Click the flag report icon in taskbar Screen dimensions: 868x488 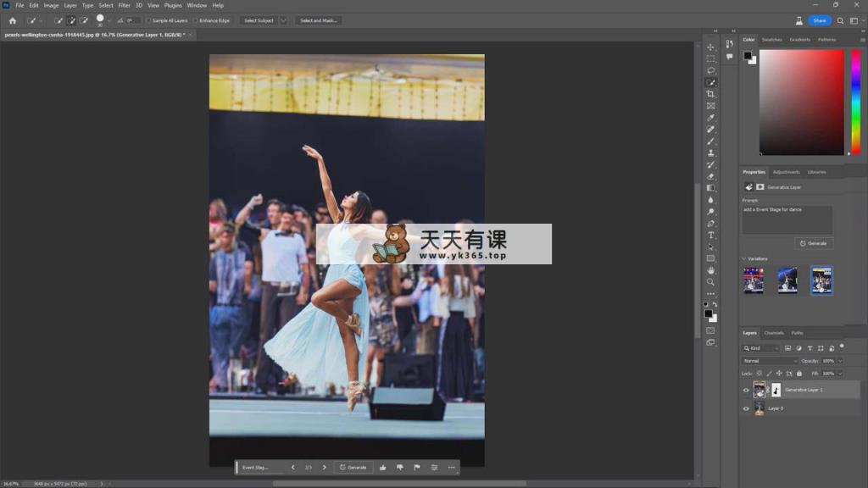click(x=417, y=468)
